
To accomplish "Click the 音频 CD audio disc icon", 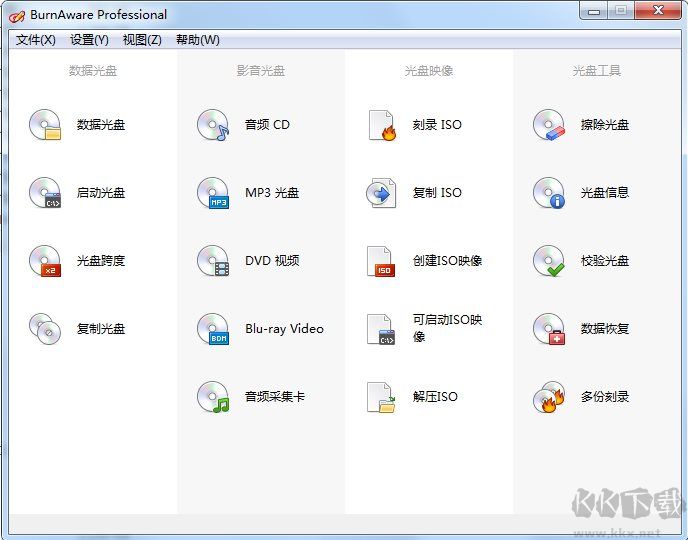I will click(213, 125).
